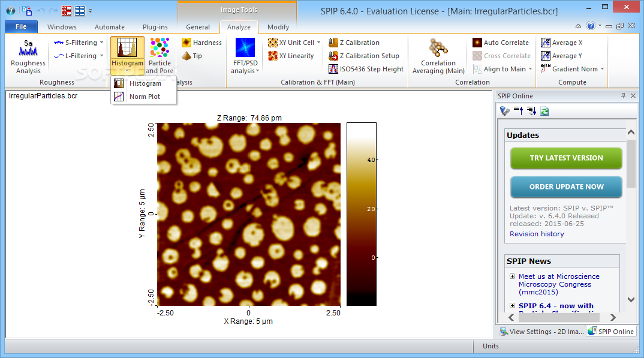Click S-Filtering tool
644x358 pixels.
76,43
